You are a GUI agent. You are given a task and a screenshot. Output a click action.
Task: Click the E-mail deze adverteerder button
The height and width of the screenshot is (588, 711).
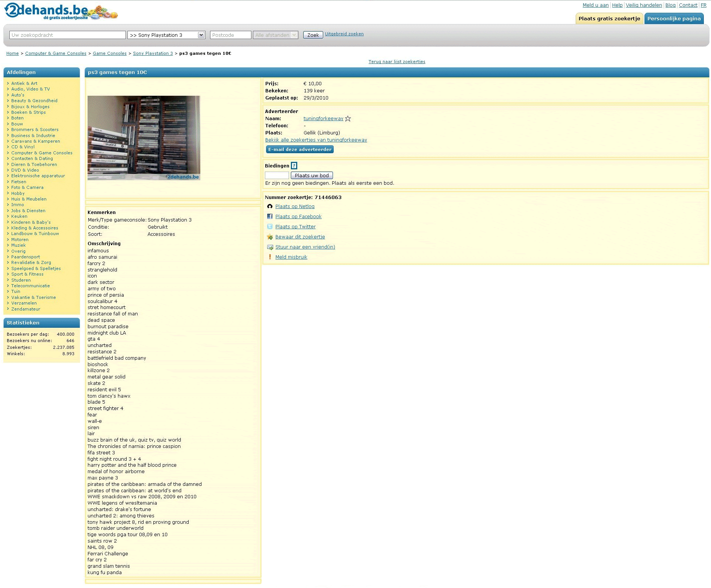(300, 149)
